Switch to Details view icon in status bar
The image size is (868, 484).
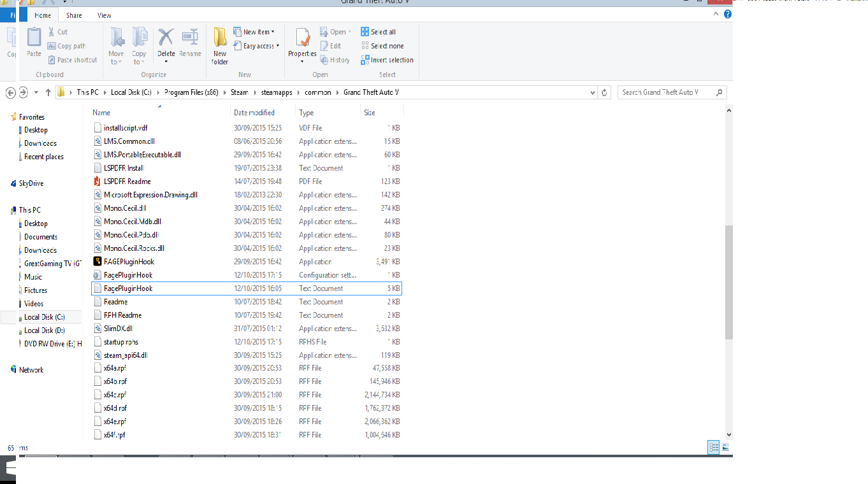coord(714,448)
